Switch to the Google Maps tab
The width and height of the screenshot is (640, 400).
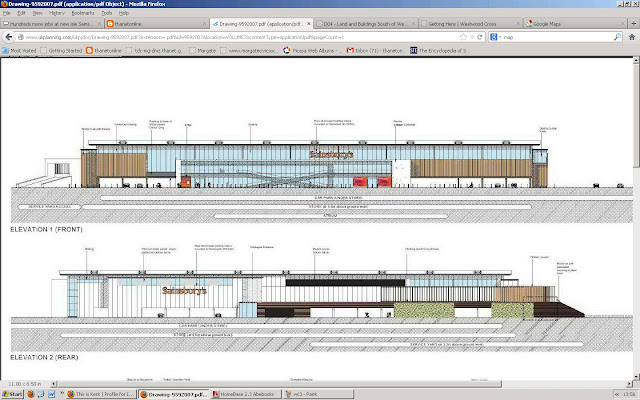click(x=575, y=24)
